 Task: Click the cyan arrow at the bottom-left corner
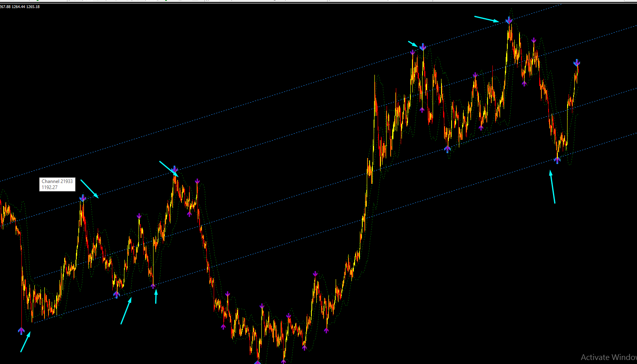[25, 342]
